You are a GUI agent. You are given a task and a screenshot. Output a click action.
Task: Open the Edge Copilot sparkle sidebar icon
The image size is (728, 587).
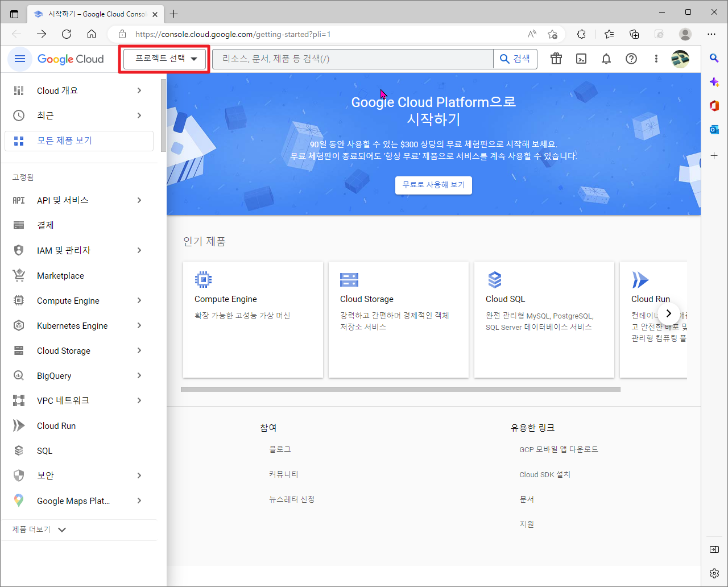714,82
